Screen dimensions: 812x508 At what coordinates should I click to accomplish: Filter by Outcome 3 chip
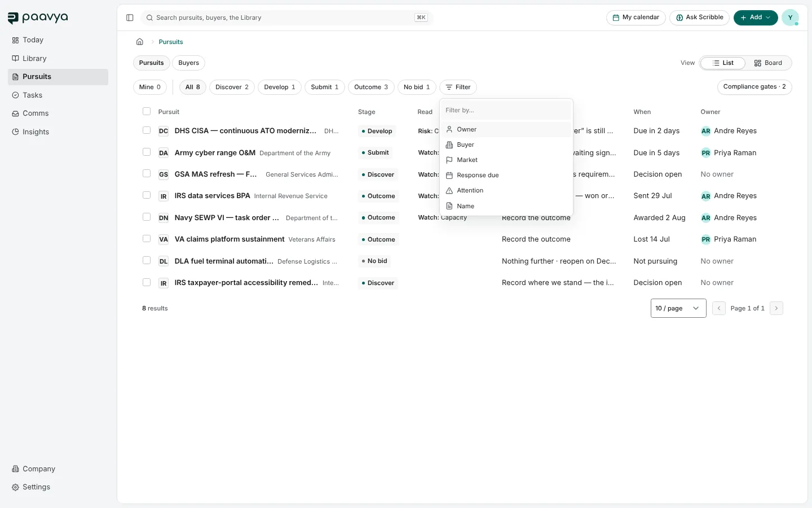371,87
